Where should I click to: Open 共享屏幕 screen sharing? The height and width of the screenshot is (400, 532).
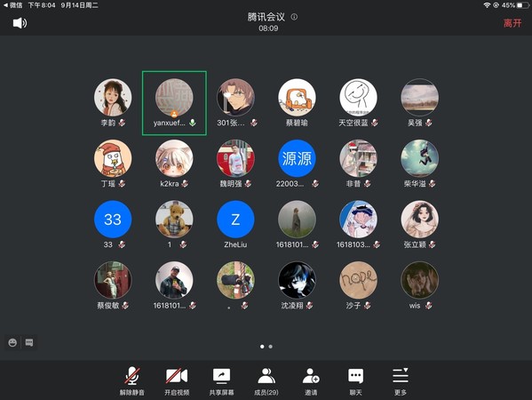221,381
